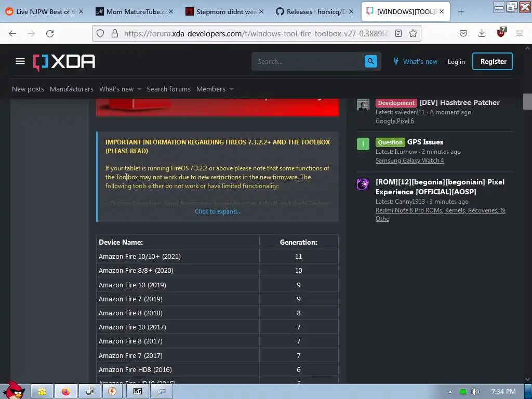Viewport: 532px width, 399px height.
Task: Click the Development thread prefix label
Action: point(396,103)
